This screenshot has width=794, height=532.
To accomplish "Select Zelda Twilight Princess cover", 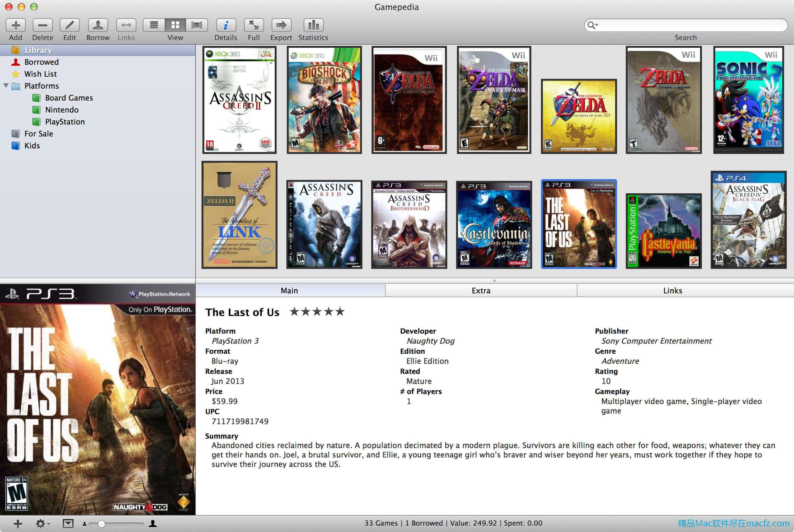I will point(664,100).
